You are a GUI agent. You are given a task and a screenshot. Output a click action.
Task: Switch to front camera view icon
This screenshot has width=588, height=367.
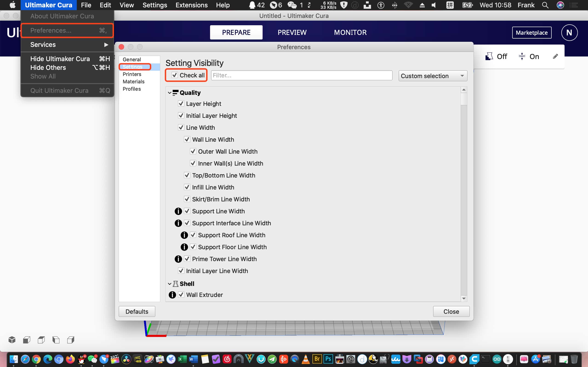coord(27,340)
